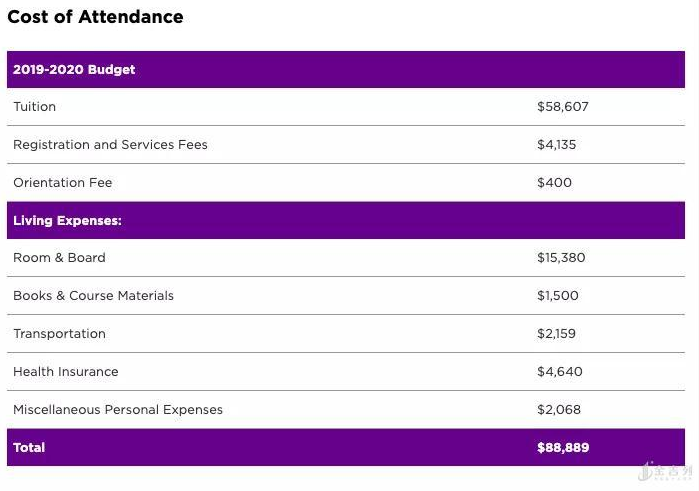
Task: Select the $15,380 room and board amount
Action: coord(561,258)
